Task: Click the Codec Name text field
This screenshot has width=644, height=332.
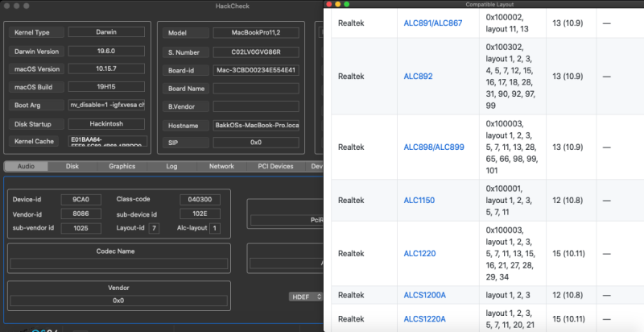Action: point(118,264)
